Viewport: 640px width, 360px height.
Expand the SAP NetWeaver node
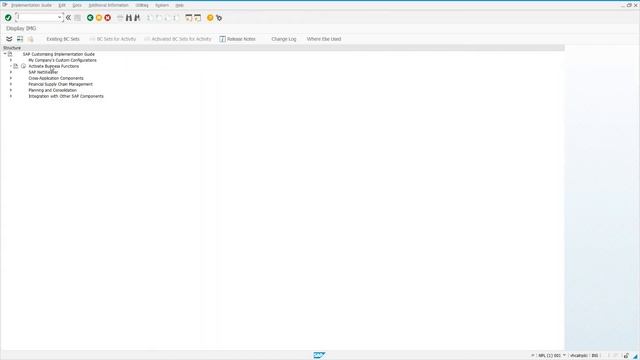pos(11,72)
